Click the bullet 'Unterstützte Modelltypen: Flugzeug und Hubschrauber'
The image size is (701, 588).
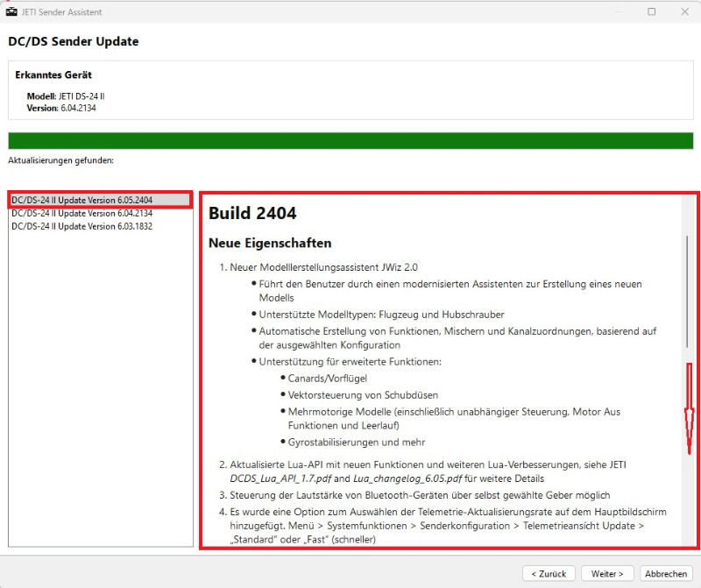(381, 315)
